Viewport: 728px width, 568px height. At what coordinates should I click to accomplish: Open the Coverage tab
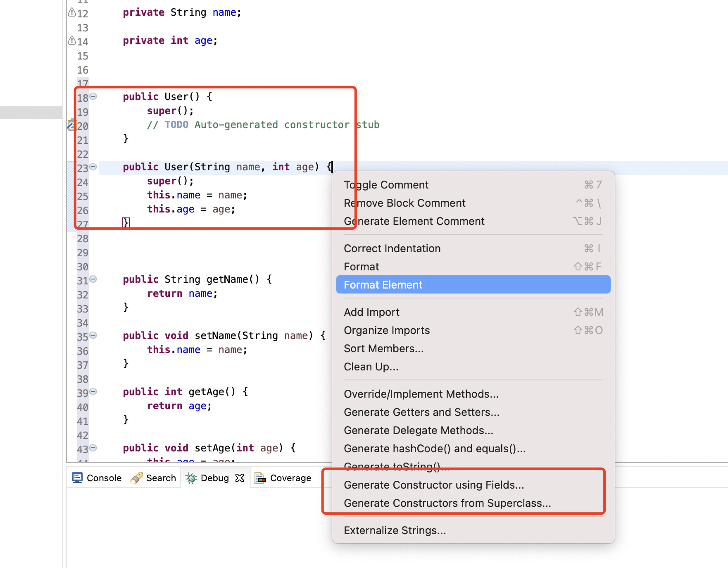(x=283, y=478)
